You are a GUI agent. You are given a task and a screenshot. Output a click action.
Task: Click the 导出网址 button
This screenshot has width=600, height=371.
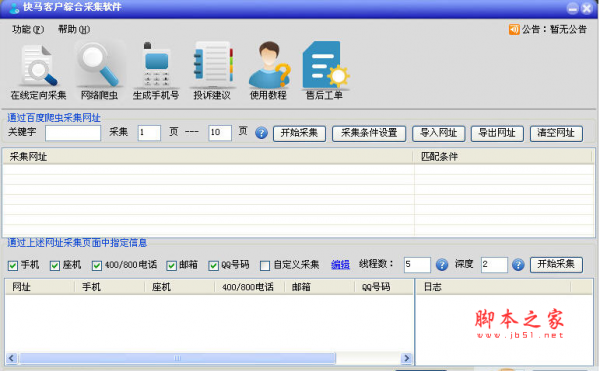coord(497,133)
